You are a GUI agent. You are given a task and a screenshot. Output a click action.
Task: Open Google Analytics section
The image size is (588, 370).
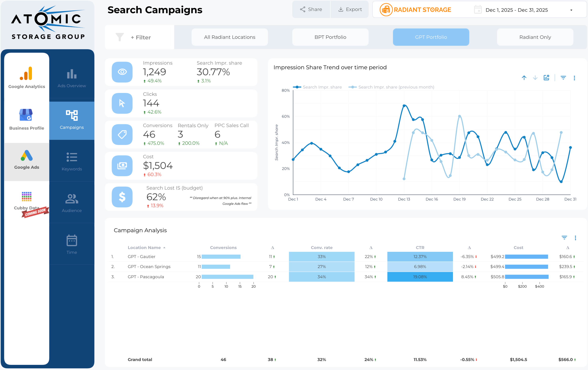coord(27,78)
